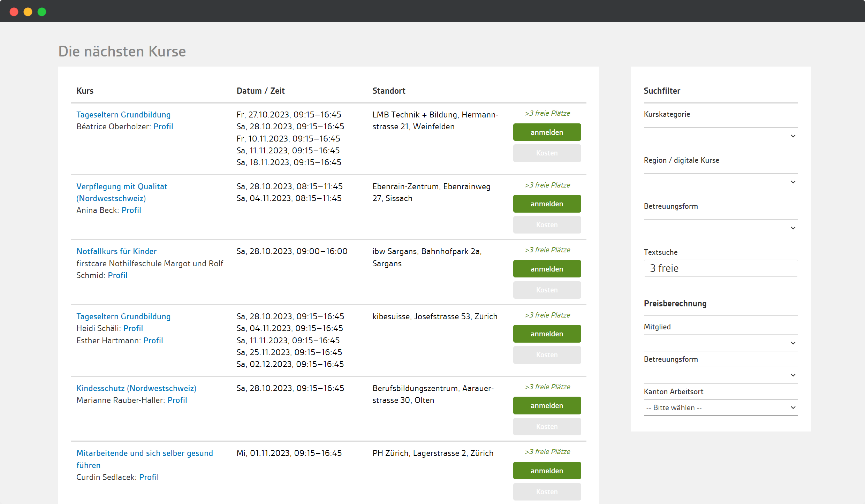Open Béatrice Oberholzer's Profil link
The width and height of the screenshot is (865, 504).
pos(163,127)
